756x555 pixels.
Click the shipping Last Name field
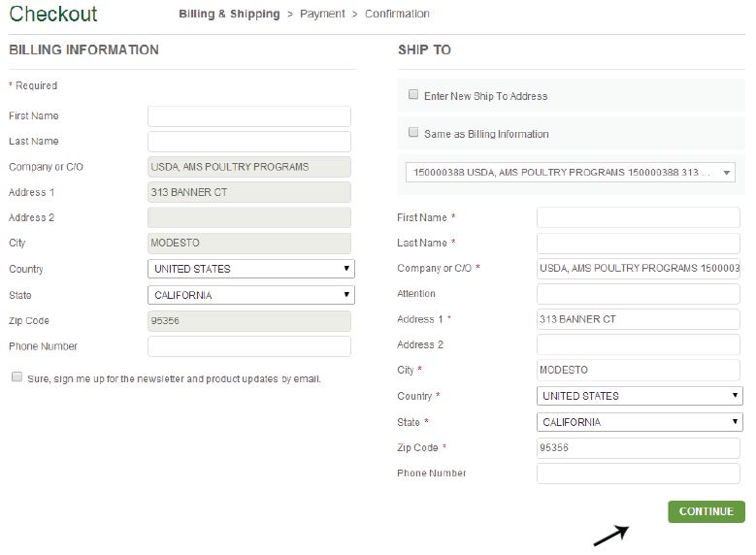(x=638, y=243)
